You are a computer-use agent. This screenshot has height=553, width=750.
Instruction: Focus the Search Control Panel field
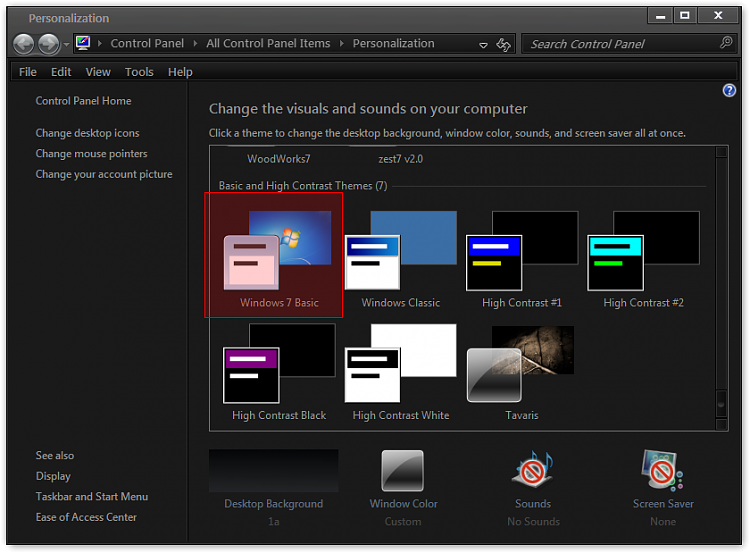(629, 44)
